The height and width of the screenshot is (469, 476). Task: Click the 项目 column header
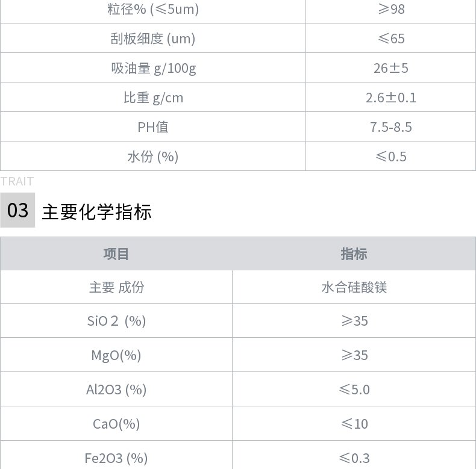click(116, 254)
